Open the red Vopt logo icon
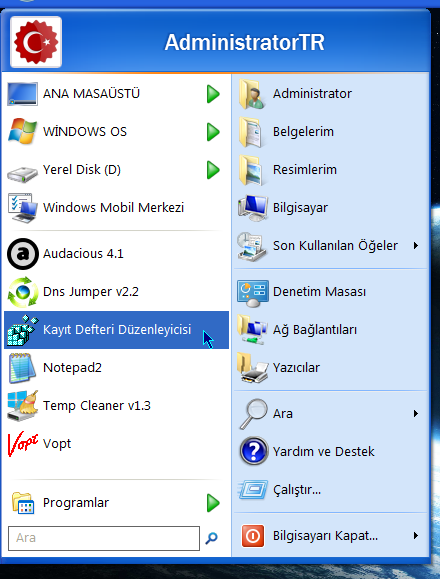Screen dimensions: 440x579 (x=23, y=443)
